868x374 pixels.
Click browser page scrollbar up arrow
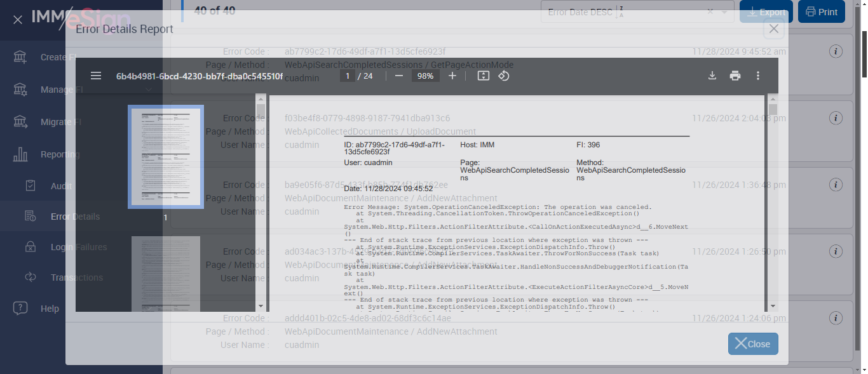point(863,4)
